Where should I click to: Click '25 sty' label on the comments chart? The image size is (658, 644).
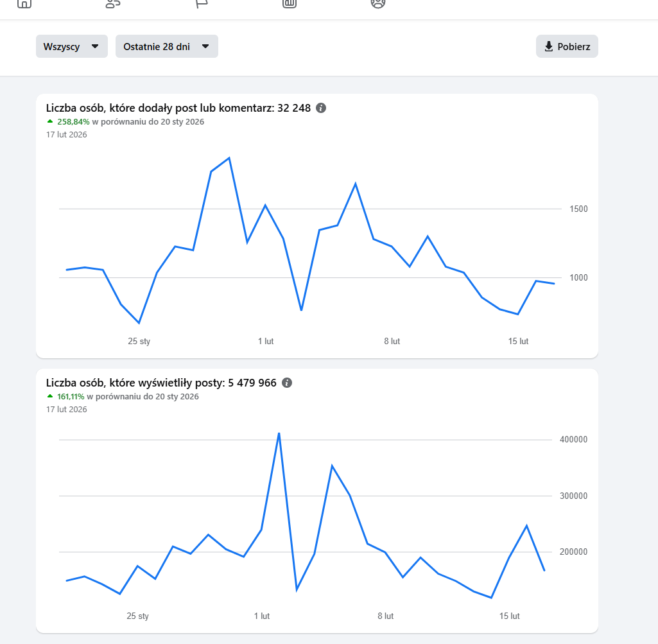coord(139,342)
